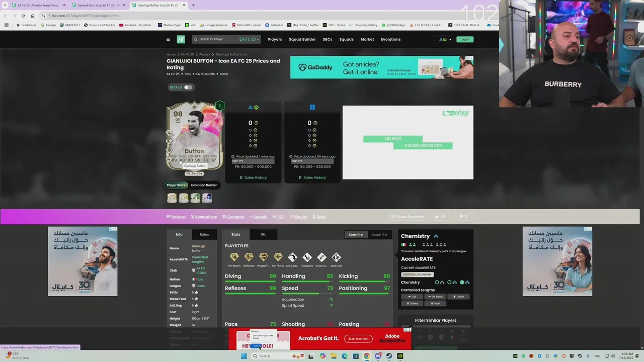This screenshot has height=362, width=644.
Task: Open a new browser tab with plus icon
Action: point(193,5)
